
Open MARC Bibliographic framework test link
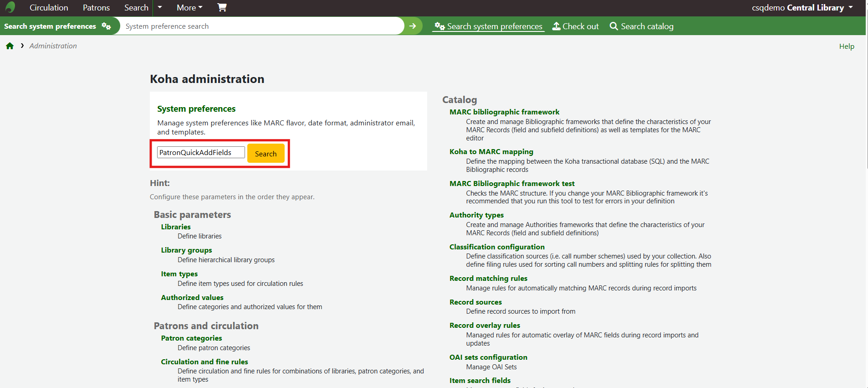point(512,183)
